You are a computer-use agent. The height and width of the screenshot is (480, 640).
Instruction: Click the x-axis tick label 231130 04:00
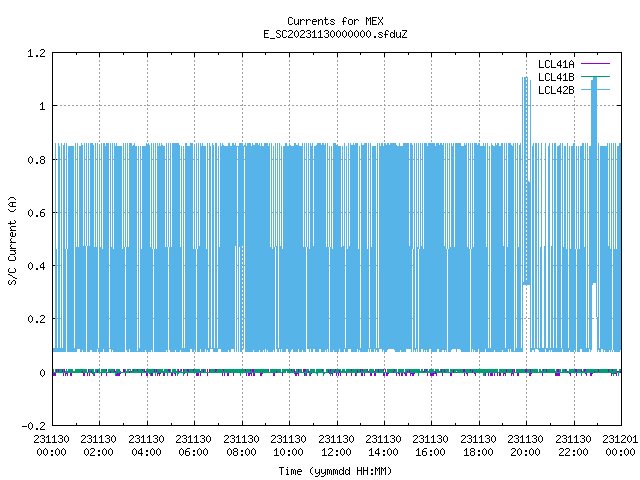[x=146, y=446]
